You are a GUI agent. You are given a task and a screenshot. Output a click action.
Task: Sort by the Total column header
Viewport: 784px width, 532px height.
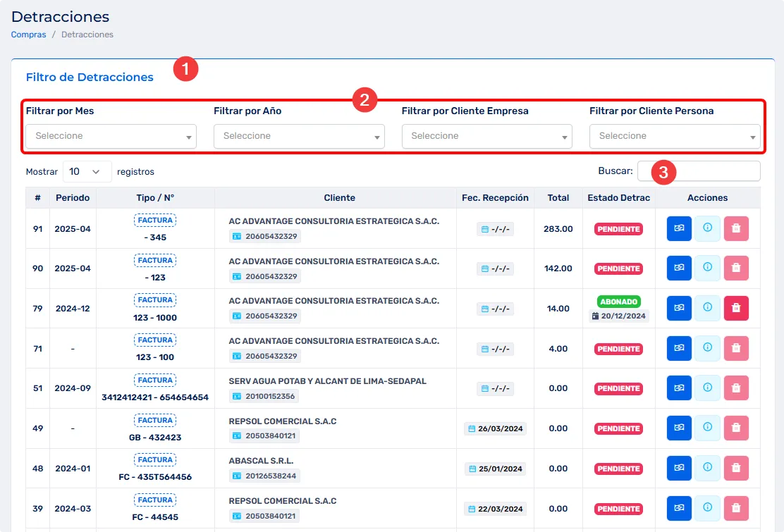pos(558,198)
